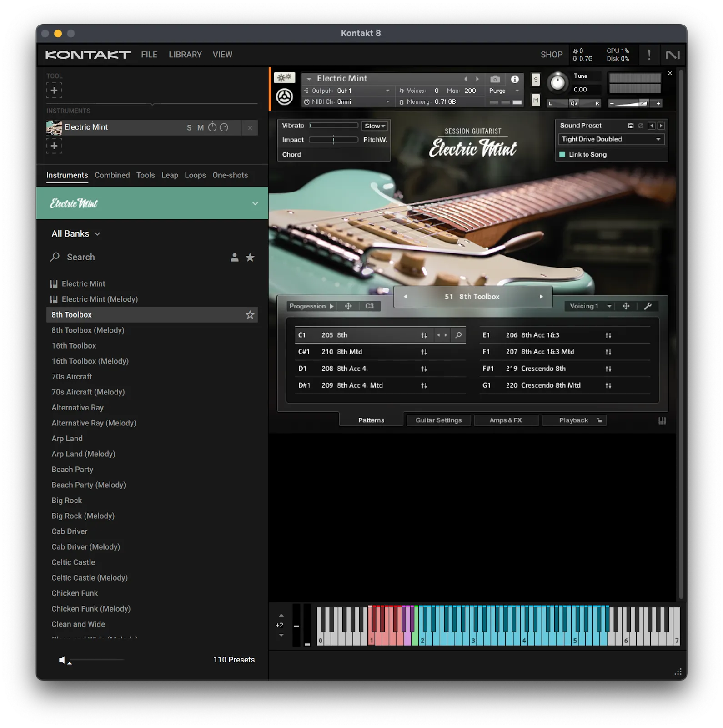This screenshot has height=728, width=723.
Task: Add new tool with plus box under TOOL
Action: point(54,90)
